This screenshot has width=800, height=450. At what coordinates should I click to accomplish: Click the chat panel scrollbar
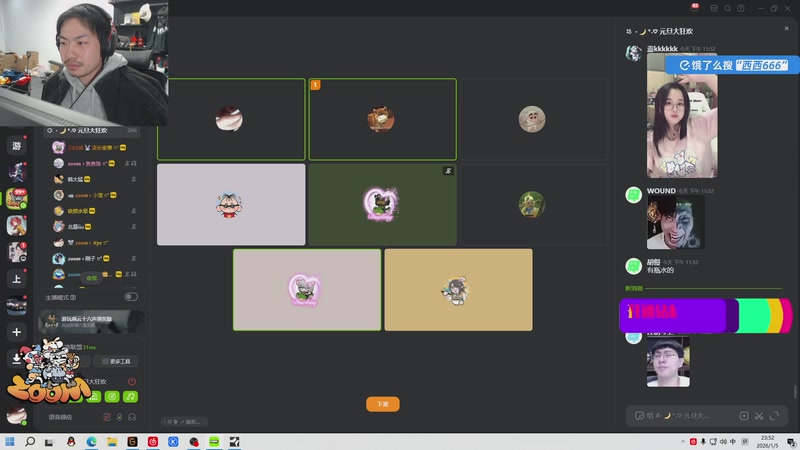[x=795, y=392]
